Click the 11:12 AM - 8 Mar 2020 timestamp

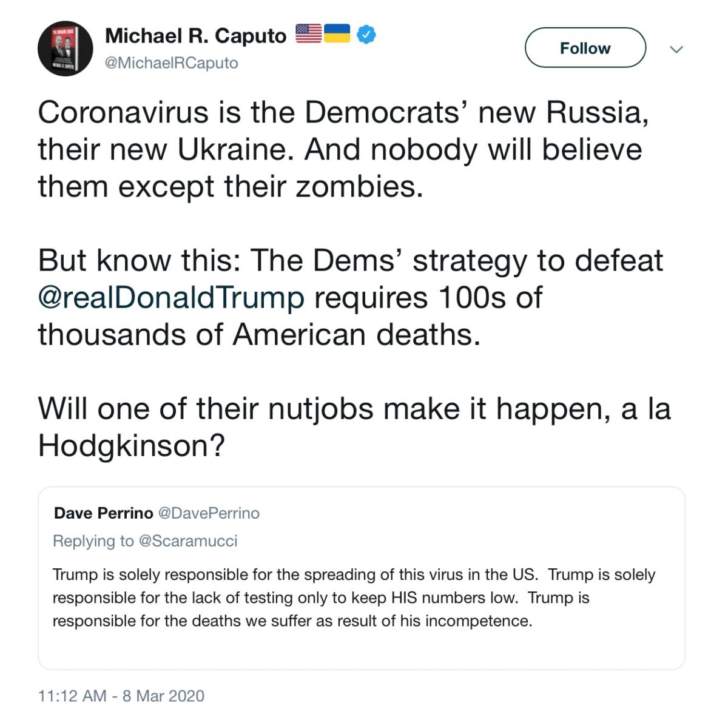click(x=121, y=696)
